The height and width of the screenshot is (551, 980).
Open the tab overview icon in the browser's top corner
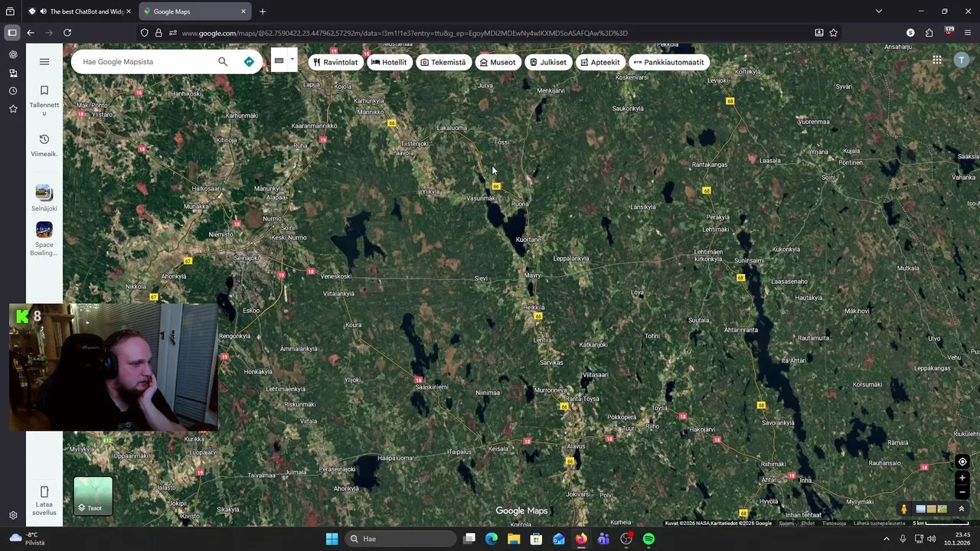[x=10, y=11]
